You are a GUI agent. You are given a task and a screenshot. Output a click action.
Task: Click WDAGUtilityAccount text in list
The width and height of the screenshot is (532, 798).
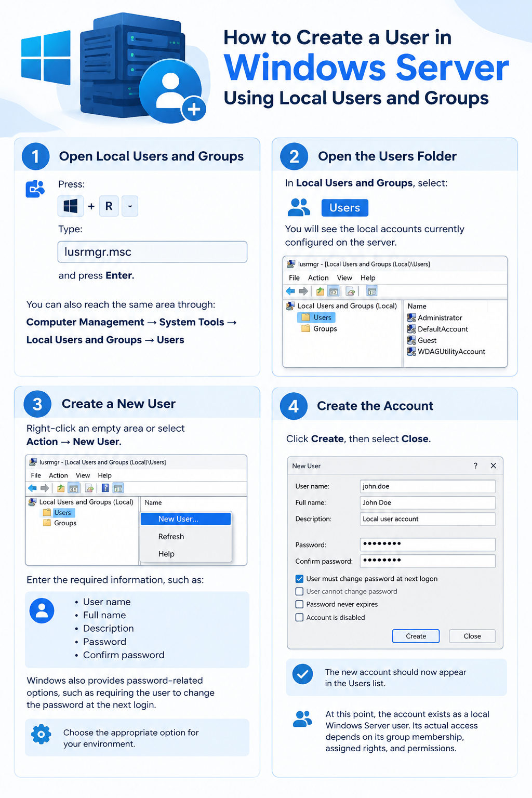(451, 352)
